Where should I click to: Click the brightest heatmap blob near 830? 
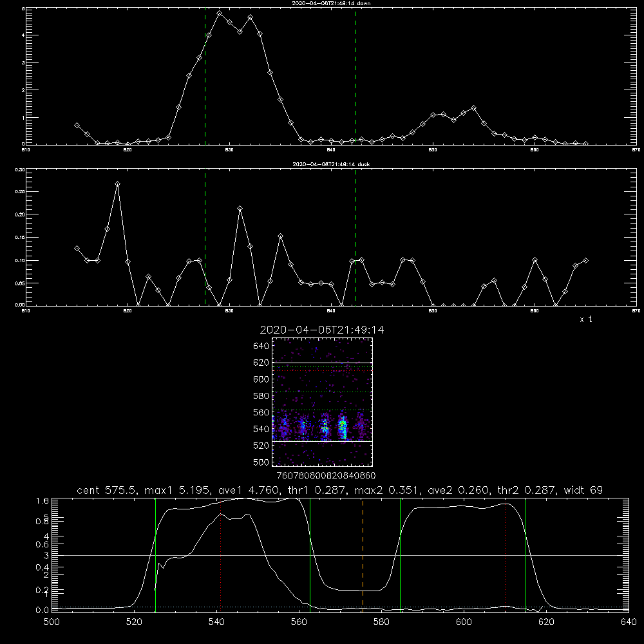[x=343, y=428]
